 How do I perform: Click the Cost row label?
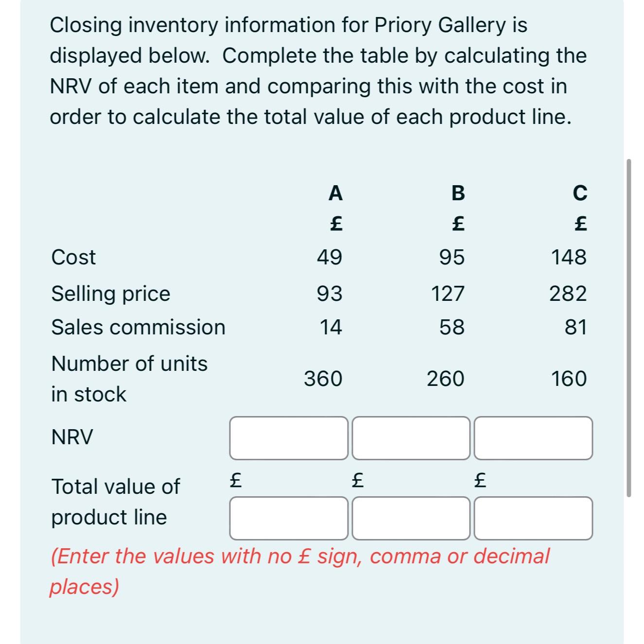[73, 258]
